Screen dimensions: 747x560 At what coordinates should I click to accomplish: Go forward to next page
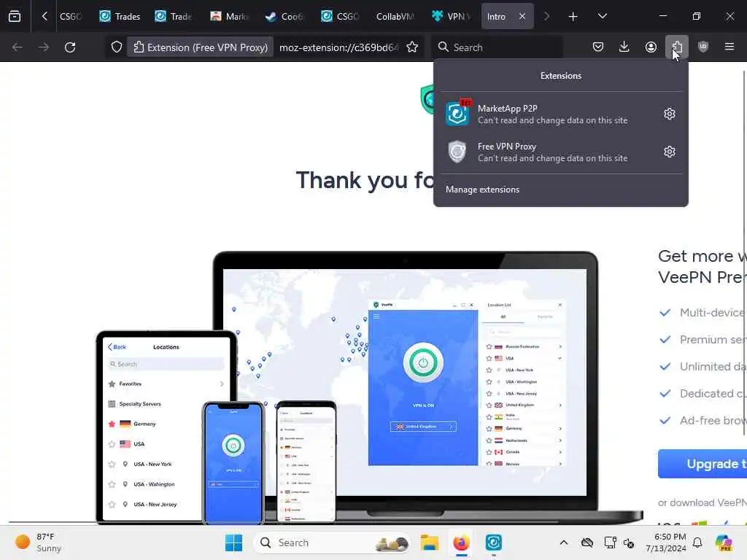[43, 47]
